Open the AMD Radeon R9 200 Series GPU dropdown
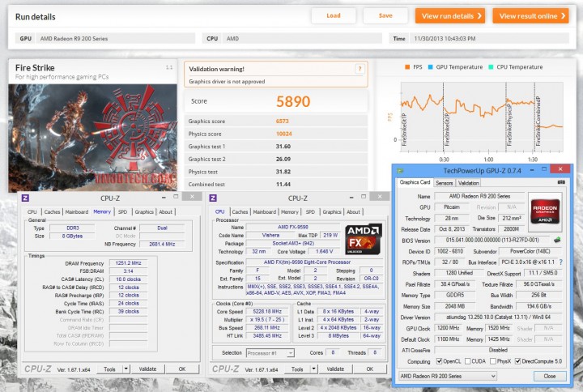Viewport: 583px width, 392px height. pos(448,376)
